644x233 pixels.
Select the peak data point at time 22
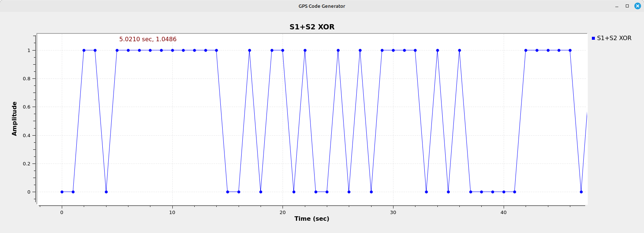pyautogui.click(x=305, y=50)
